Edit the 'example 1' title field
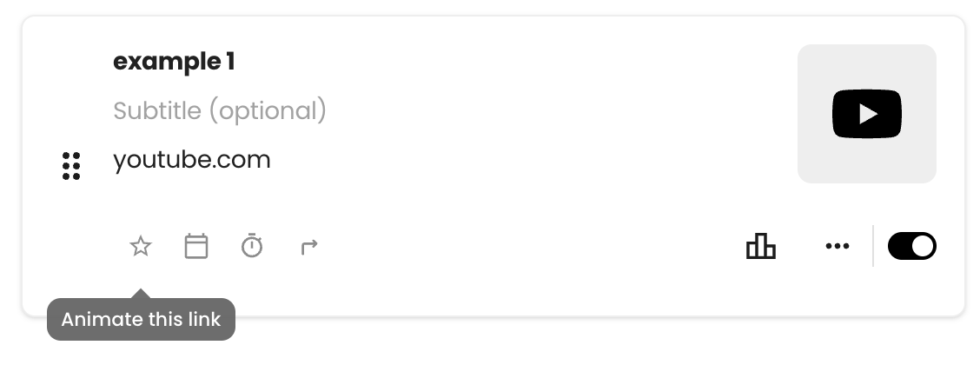 174,62
